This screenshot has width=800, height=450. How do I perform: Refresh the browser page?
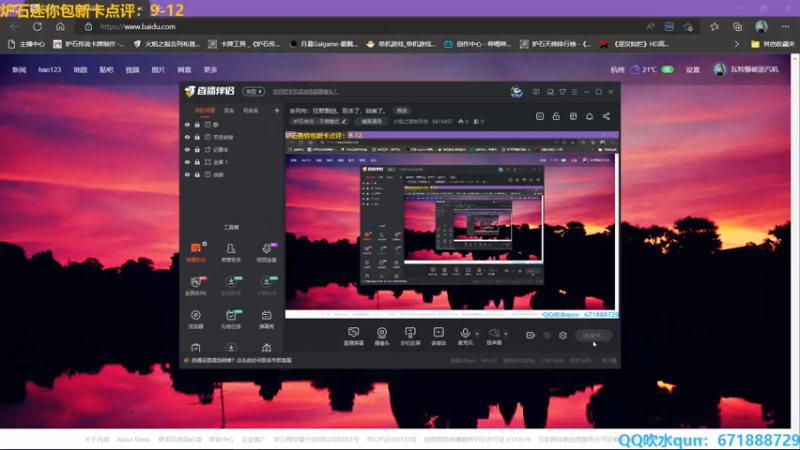[x=37, y=27]
